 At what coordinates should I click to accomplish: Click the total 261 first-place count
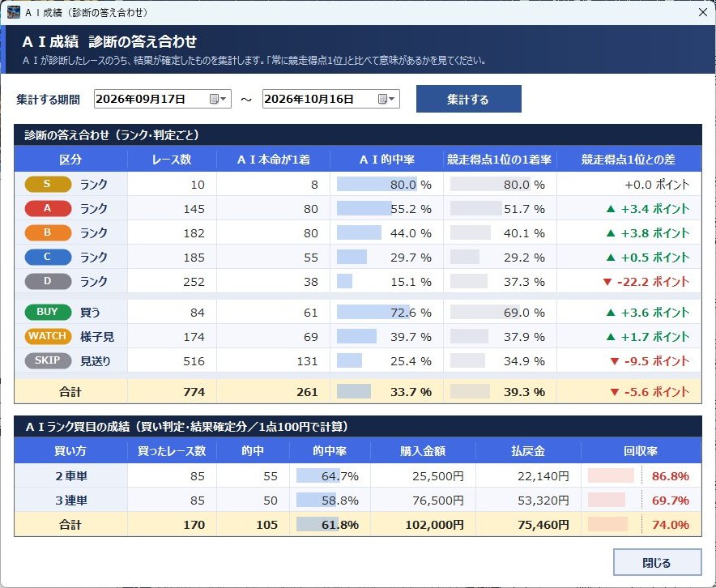click(x=307, y=392)
